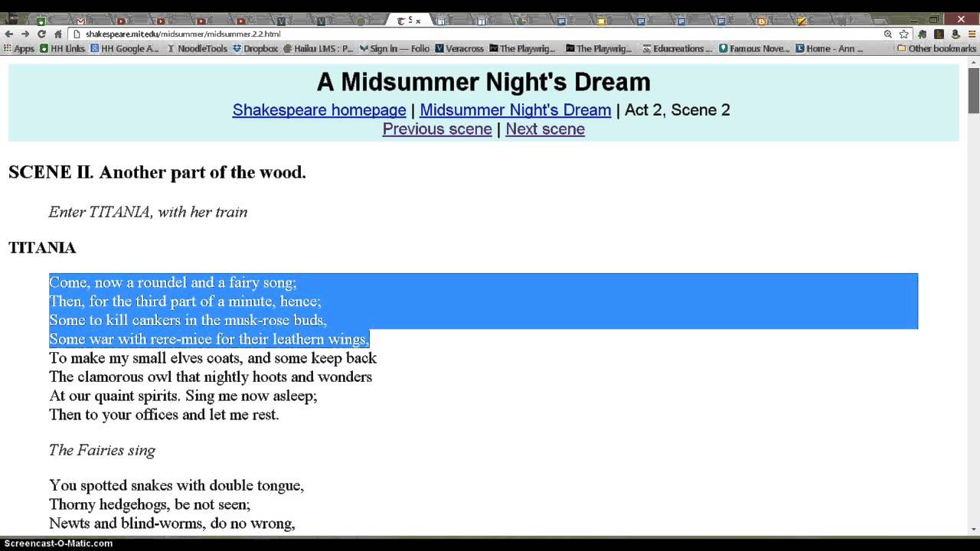The height and width of the screenshot is (551, 980).
Task: Click the scrollbar up arrow
Action: tap(973, 61)
